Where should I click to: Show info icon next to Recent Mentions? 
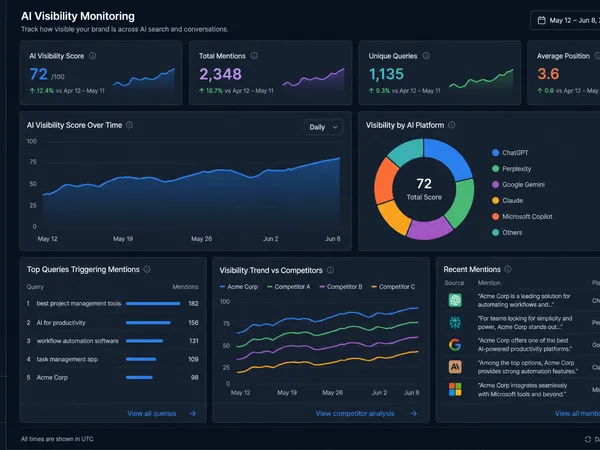point(508,269)
